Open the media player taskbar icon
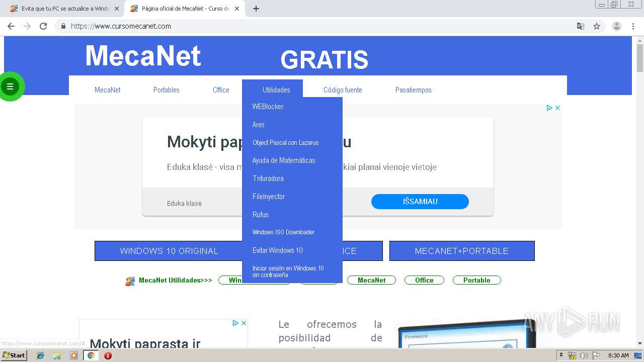 74,355
